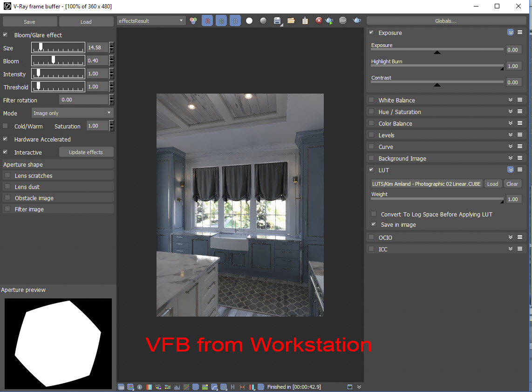Toggle the Interactive checkbox
The height and width of the screenshot is (392, 532).
6,152
